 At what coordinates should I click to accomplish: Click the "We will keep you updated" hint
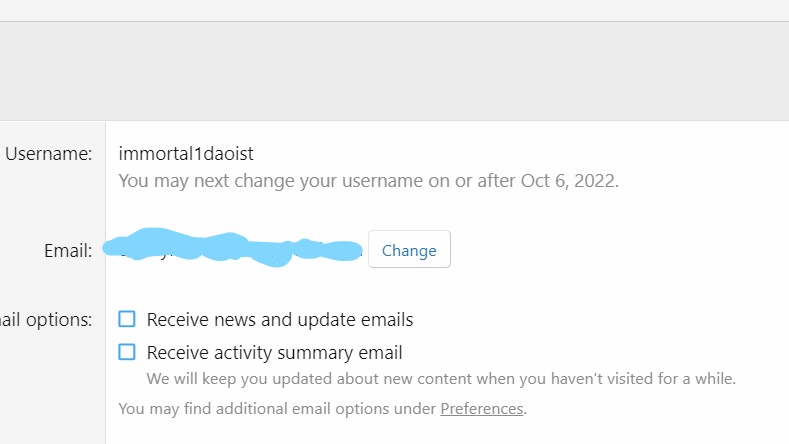(x=440, y=379)
